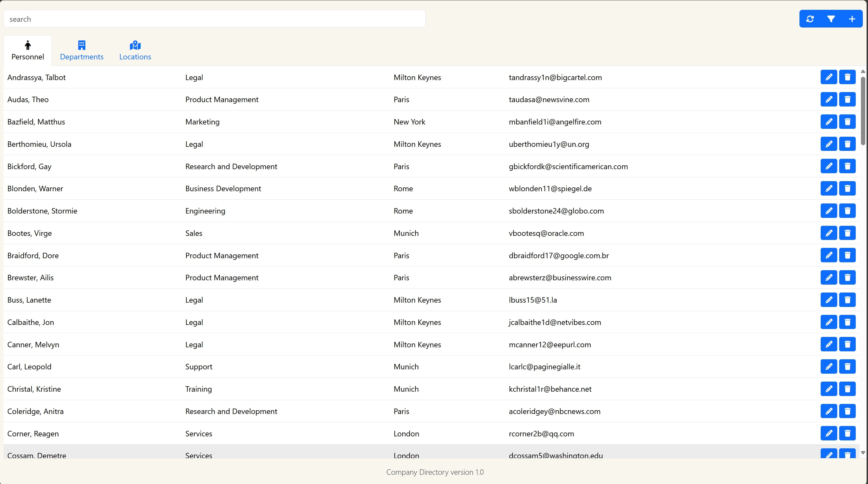Edit Christal, Kristine with pencil icon
The image size is (868, 484).
tap(829, 389)
